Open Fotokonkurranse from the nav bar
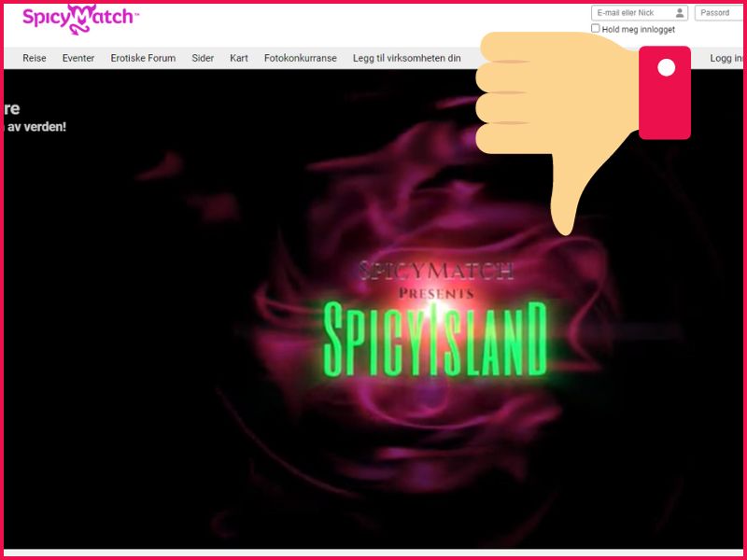This screenshot has height=560, width=747. click(x=300, y=58)
